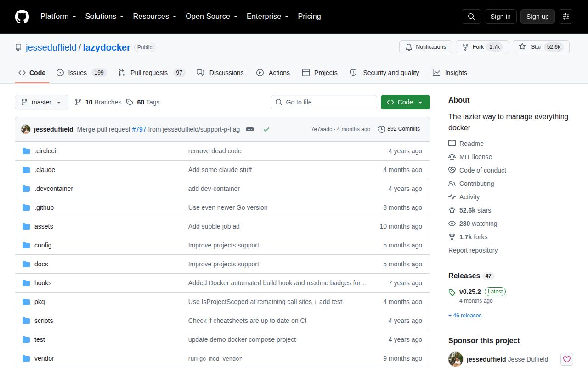
Task: Open the lazydocker repository name link
Action: pyautogui.click(x=107, y=47)
